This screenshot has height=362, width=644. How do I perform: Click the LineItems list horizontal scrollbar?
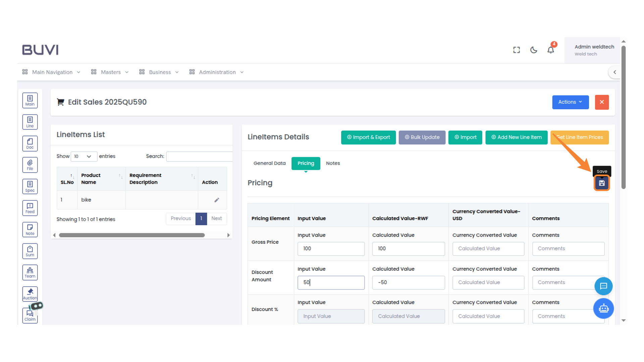(132, 235)
